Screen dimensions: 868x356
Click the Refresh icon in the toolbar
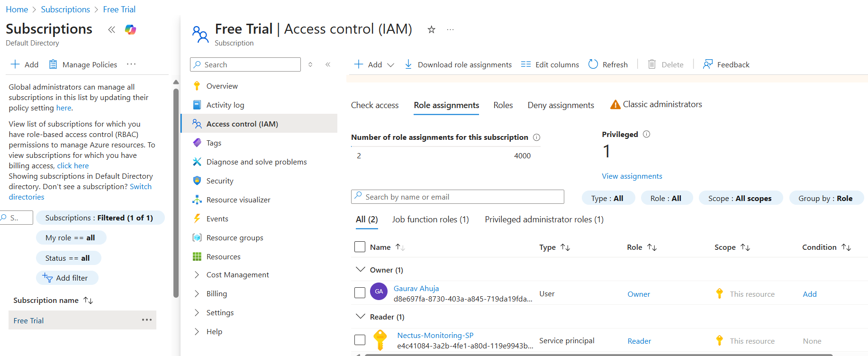tap(593, 64)
